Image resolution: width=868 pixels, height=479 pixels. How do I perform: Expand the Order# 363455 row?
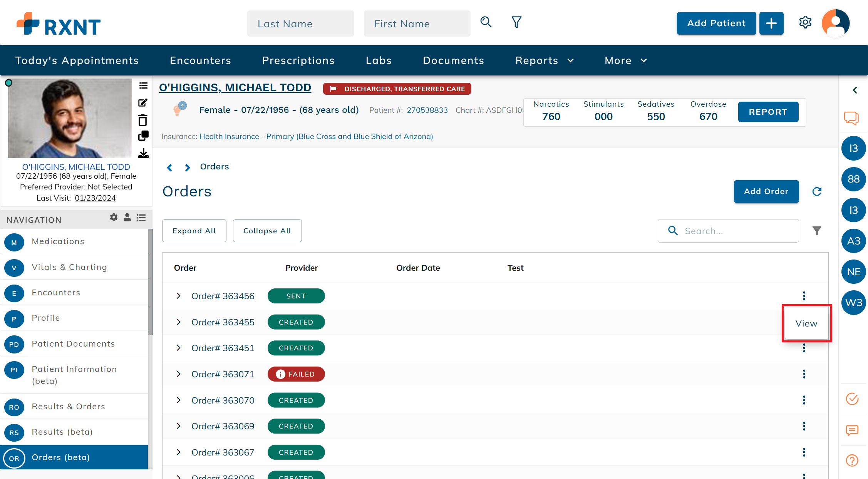pyautogui.click(x=178, y=322)
